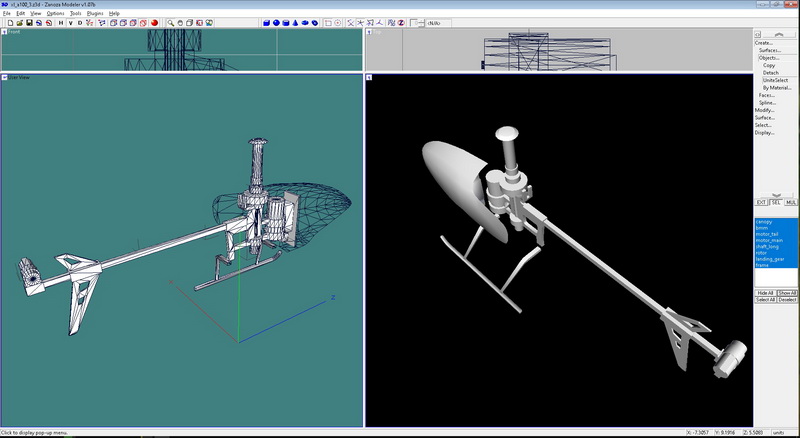Toggle the H axis button
This screenshot has width=800, height=438.
(x=60, y=22)
